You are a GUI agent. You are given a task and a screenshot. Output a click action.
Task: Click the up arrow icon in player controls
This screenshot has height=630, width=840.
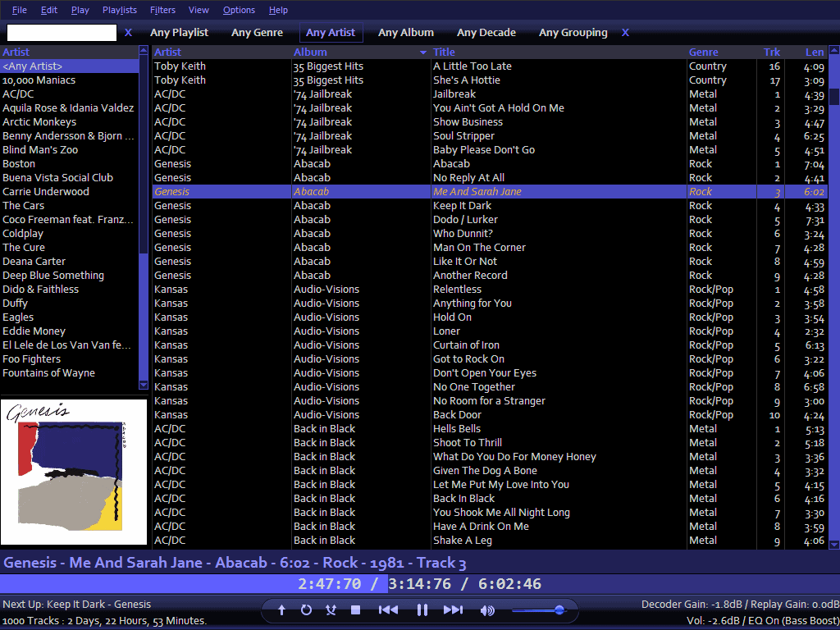click(x=281, y=610)
